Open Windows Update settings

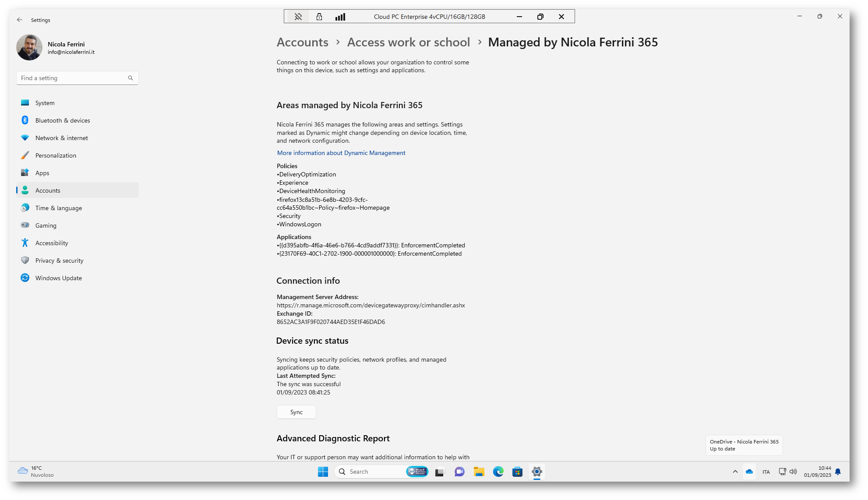coord(78,278)
